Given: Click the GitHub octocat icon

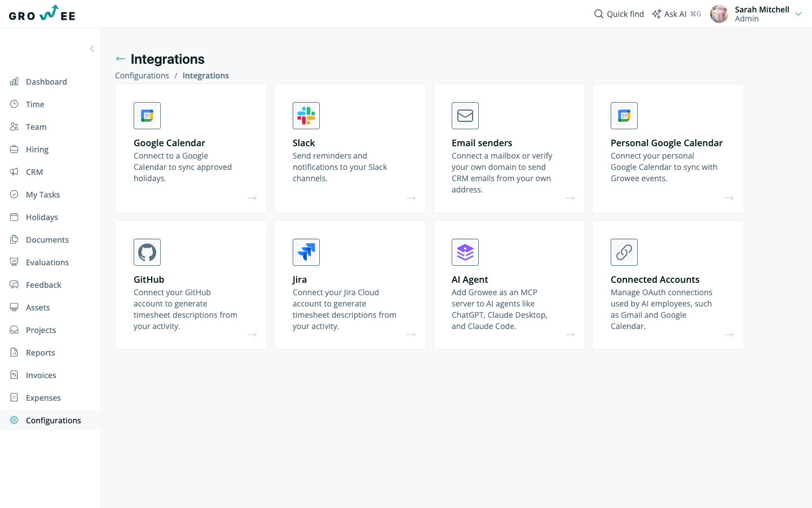Looking at the screenshot, I should [147, 252].
